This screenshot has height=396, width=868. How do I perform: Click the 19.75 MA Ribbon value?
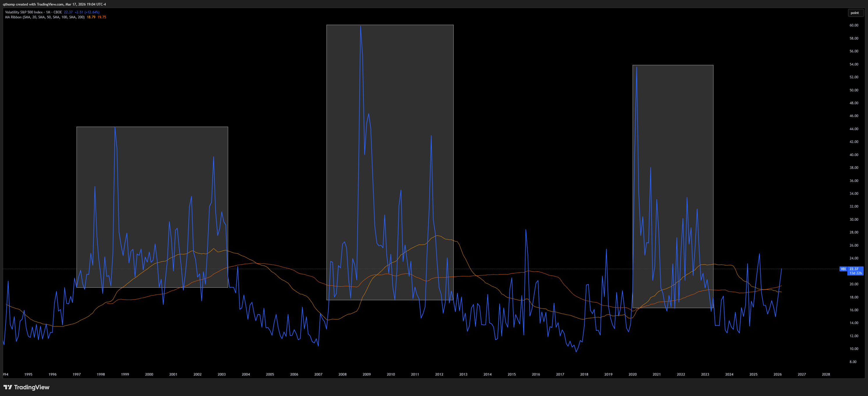[x=102, y=17]
